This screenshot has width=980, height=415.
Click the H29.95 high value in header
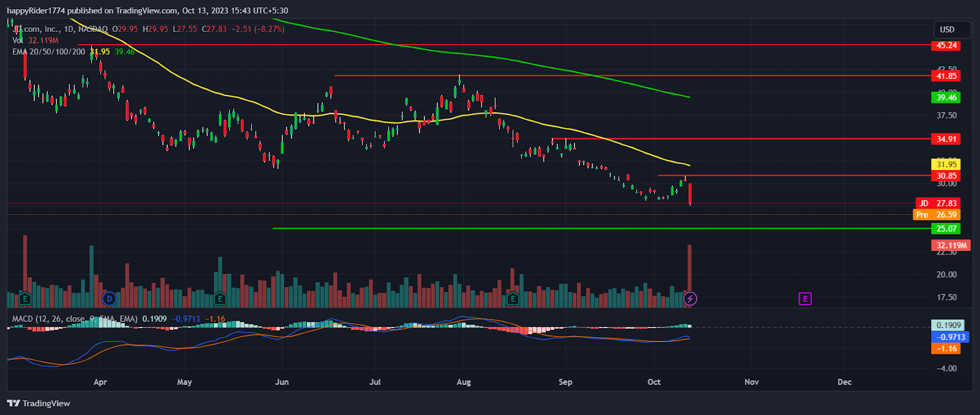tap(156, 29)
